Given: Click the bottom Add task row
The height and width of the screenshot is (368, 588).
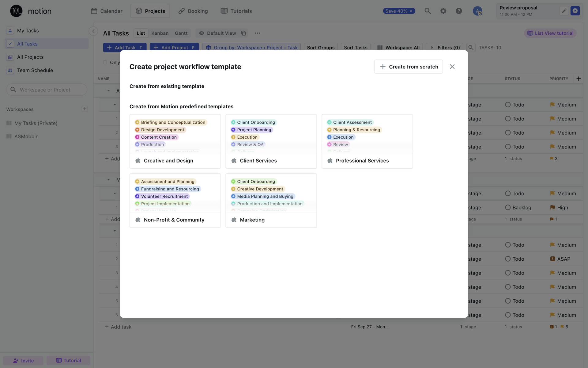Looking at the screenshot, I should pyautogui.click(x=118, y=327).
